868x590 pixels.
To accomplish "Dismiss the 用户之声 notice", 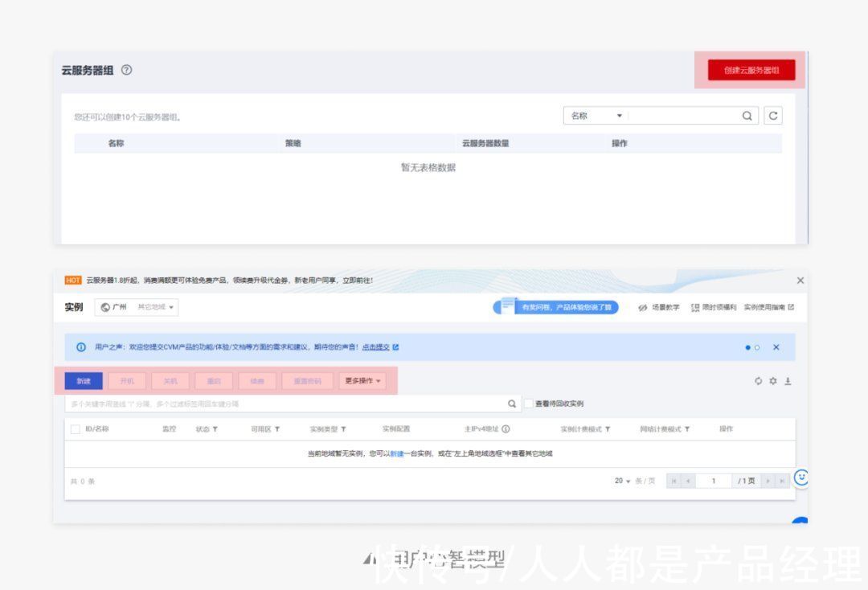I will point(776,347).
